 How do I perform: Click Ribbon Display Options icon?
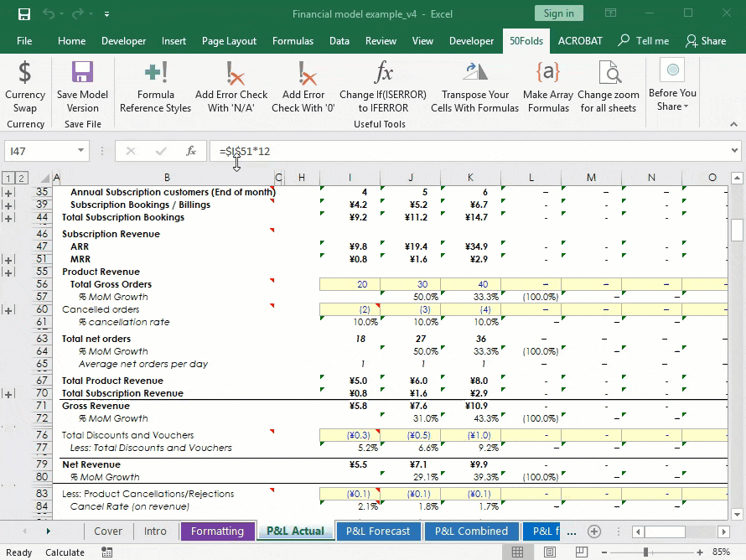[610, 13]
